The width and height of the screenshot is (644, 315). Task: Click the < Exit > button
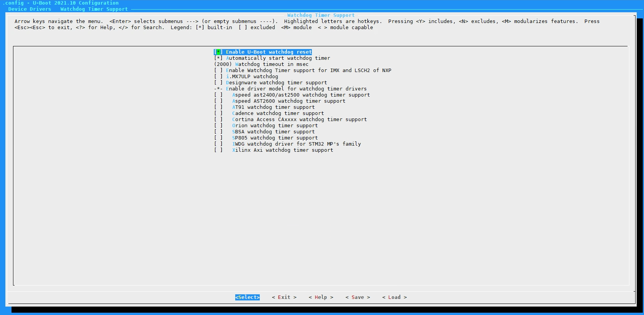click(284, 297)
